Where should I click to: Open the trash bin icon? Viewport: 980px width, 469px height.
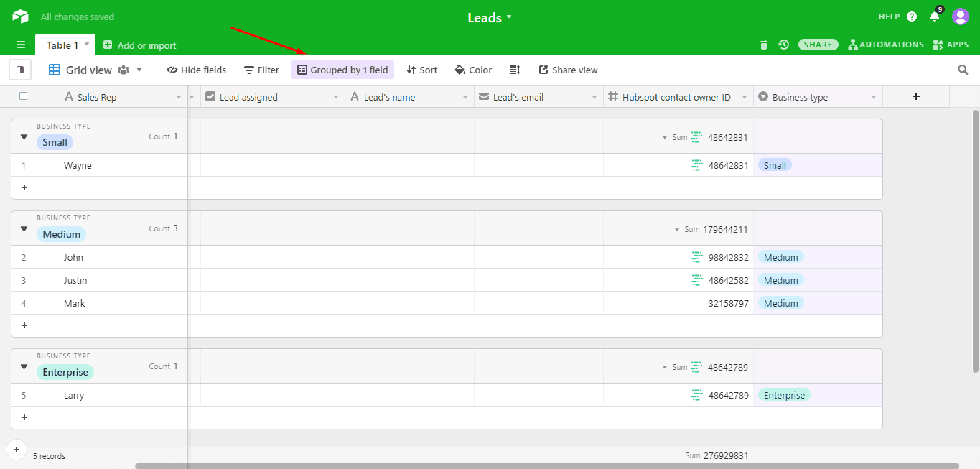763,45
